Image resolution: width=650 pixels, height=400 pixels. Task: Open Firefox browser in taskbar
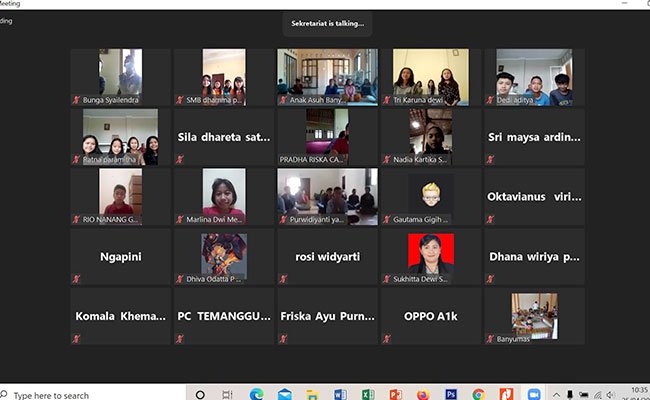423,394
